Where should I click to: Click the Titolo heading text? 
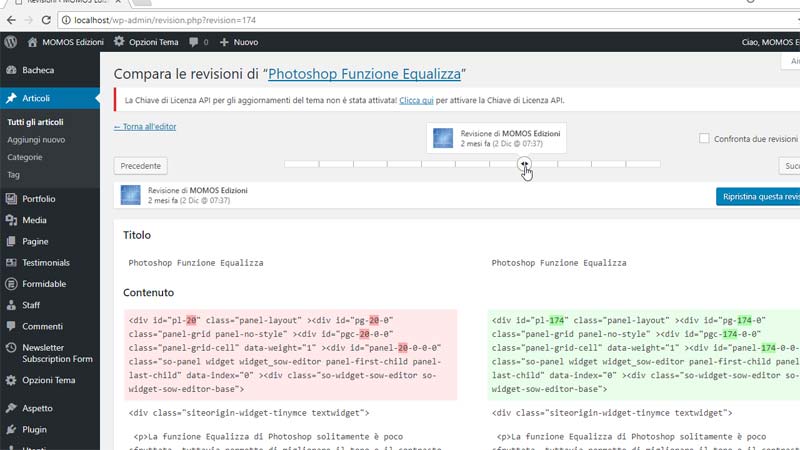tap(137, 235)
